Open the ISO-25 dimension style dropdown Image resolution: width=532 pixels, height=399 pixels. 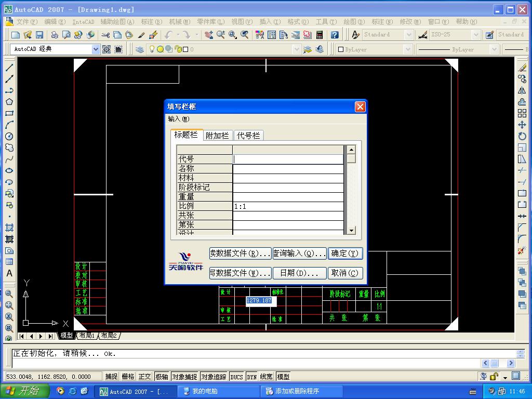pos(476,35)
